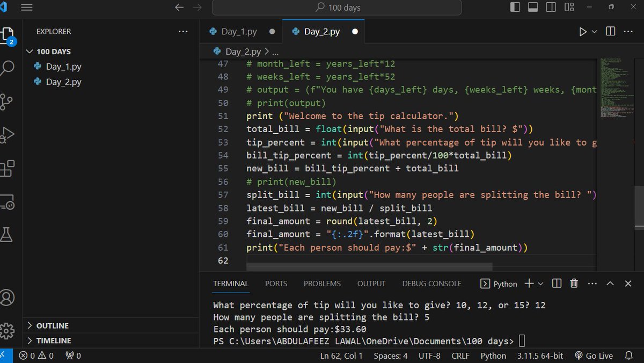Select the Python terminal instance label

499,284
